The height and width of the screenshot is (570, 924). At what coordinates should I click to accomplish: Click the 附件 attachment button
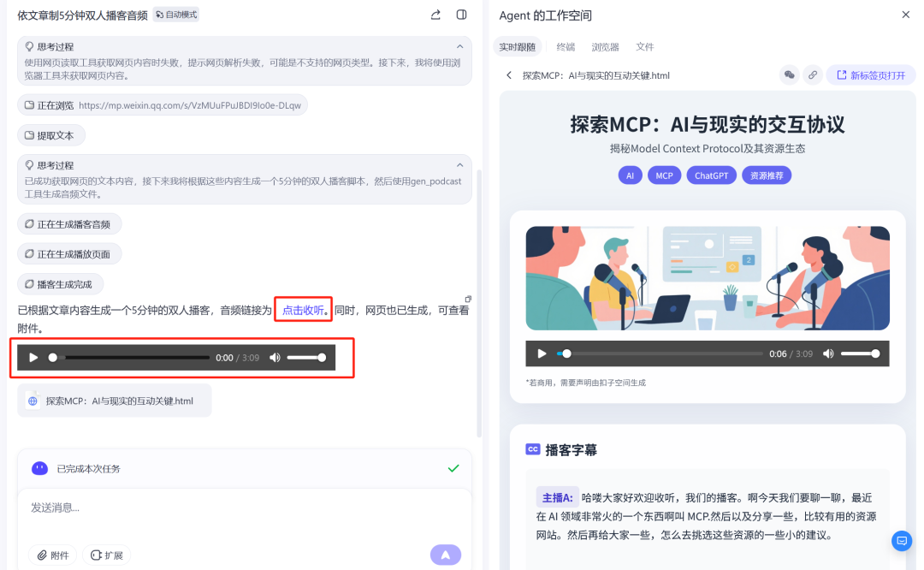pos(53,555)
